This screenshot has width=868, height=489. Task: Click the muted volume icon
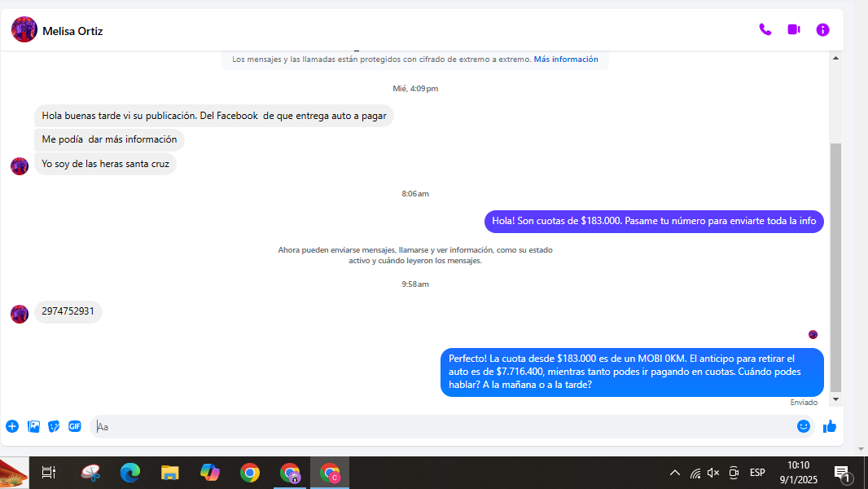point(713,473)
